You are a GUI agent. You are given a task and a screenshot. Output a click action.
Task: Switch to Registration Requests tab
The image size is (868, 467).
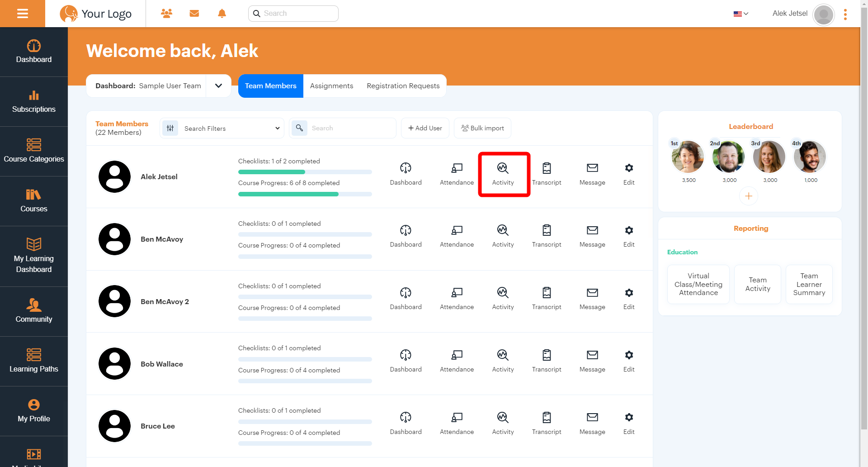click(x=403, y=86)
